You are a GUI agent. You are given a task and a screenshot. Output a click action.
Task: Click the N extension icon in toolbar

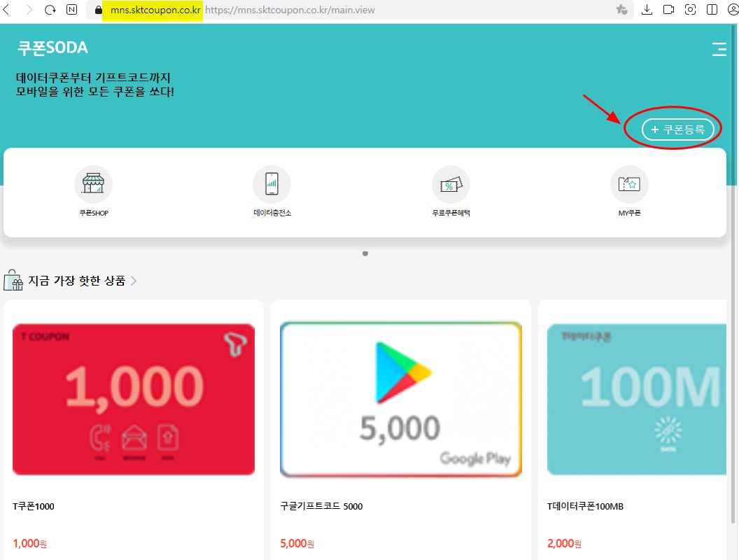tap(71, 10)
